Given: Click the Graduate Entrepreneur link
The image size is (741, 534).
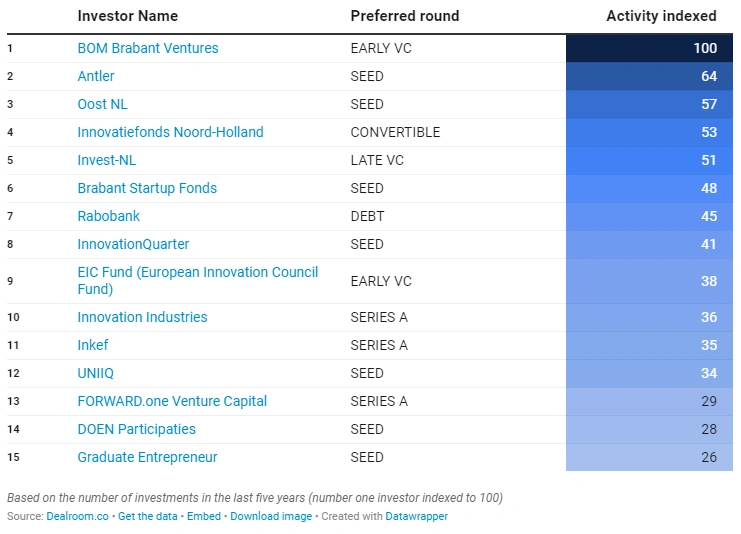Looking at the screenshot, I should 147,457.
